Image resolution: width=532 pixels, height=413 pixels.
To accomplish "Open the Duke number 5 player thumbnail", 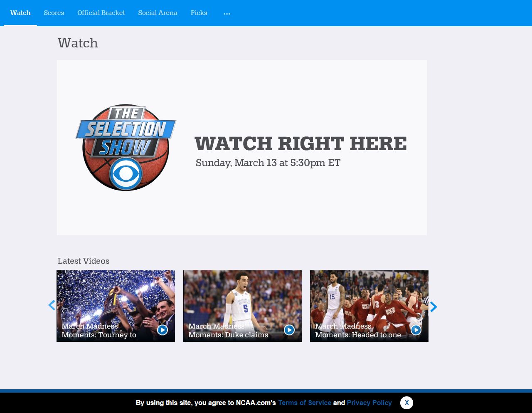I will click(x=242, y=306).
